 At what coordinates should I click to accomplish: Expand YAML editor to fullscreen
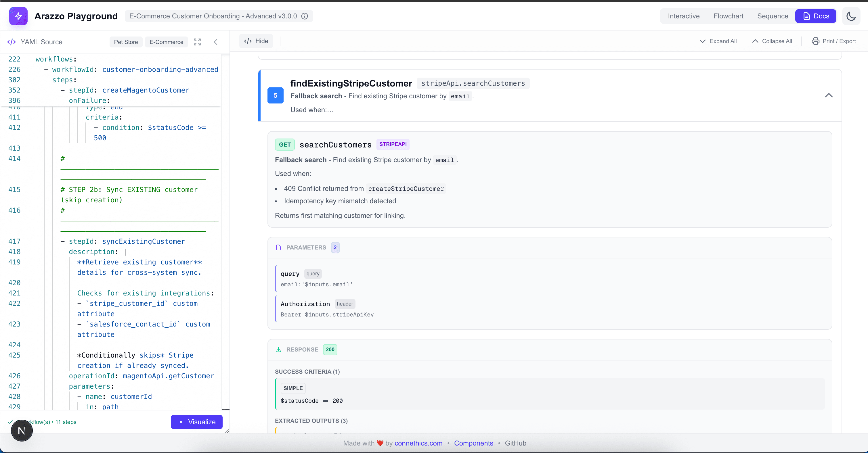click(197, 42)
